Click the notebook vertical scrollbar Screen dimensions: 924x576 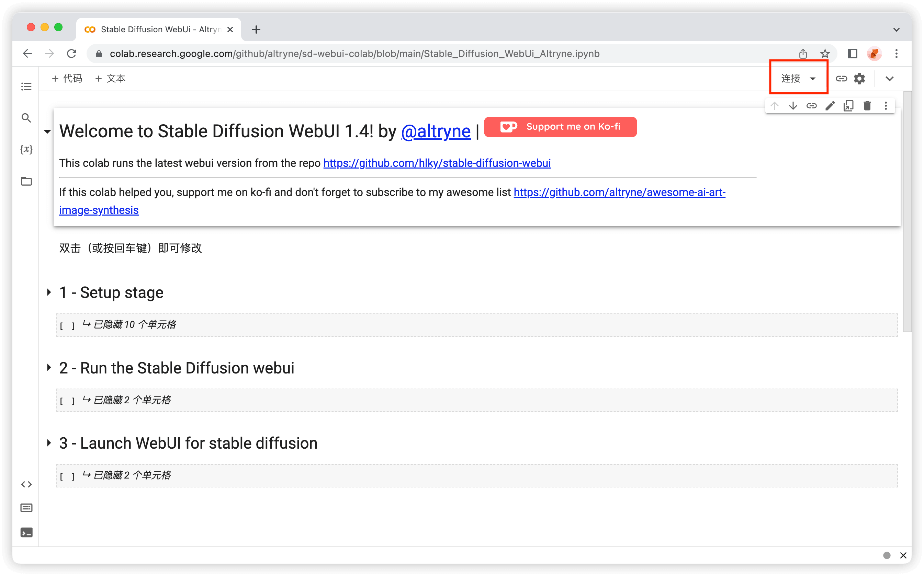pos(907,211)
